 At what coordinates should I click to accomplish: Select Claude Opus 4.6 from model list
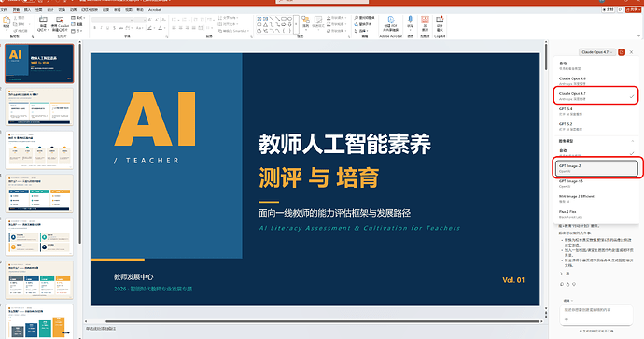click(595, 80)
